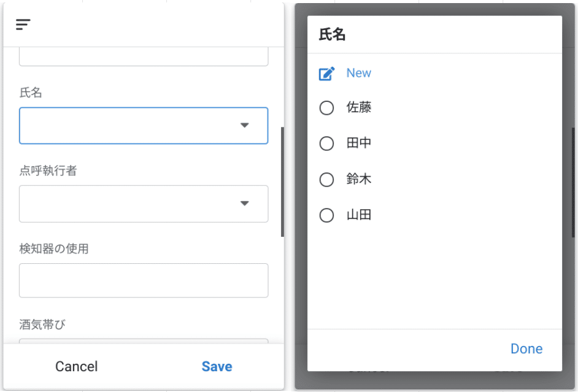Screen dimensions: 578x392
Task: Open the 点呼執行者 combo box
Action: click(144, 204)
